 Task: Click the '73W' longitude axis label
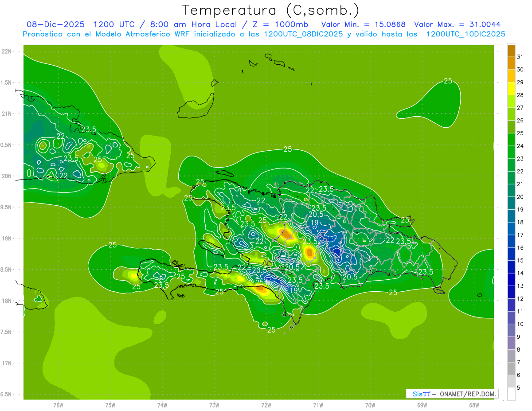(x=214, y=405)
